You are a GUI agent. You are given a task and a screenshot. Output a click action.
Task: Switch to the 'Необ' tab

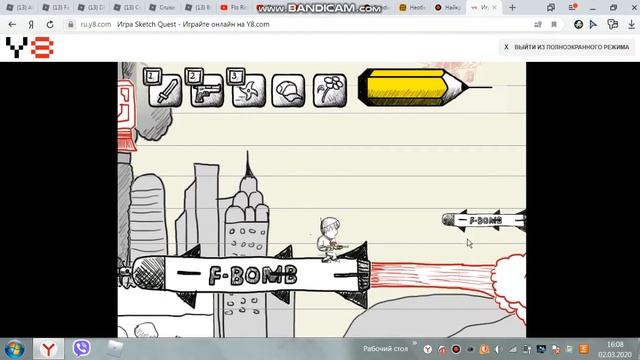pos(412,7)
